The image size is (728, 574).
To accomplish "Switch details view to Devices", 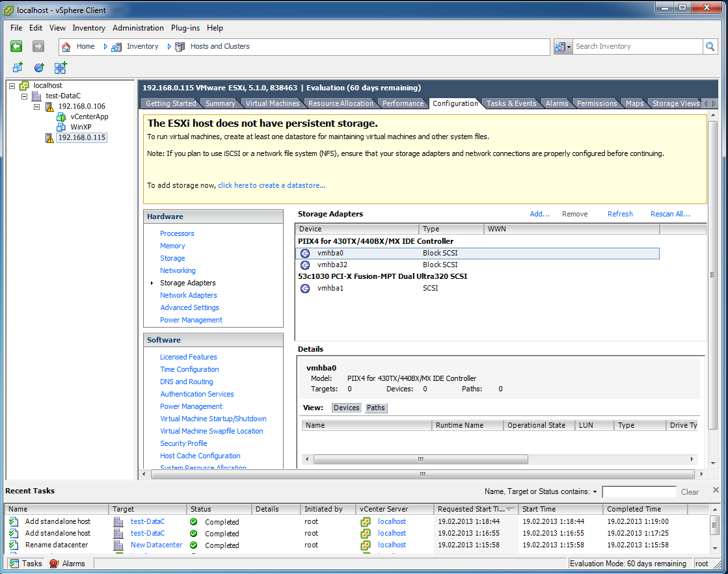I will pos(346,408).
